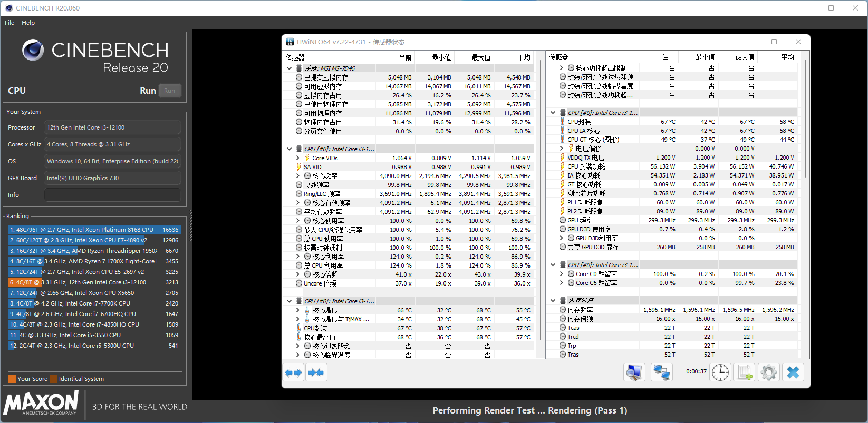Screen dimensions: 868x423
Task: Minimize the HWiNFO64 window
Action: pos(750,42)
